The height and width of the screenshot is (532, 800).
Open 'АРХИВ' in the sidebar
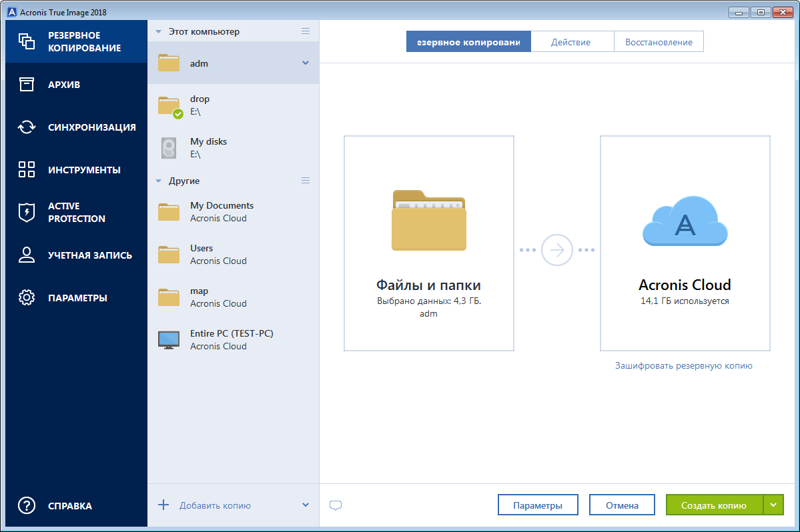point(77,85)
